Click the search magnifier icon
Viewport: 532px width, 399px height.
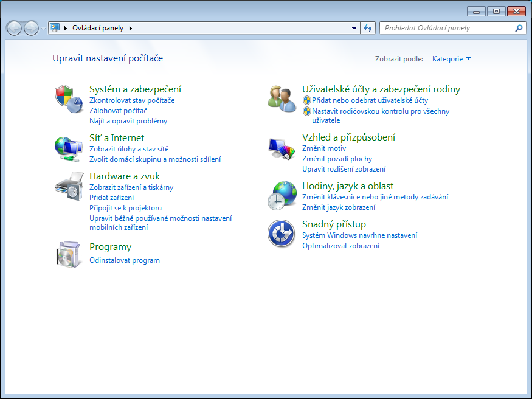[x=519, y=28]
